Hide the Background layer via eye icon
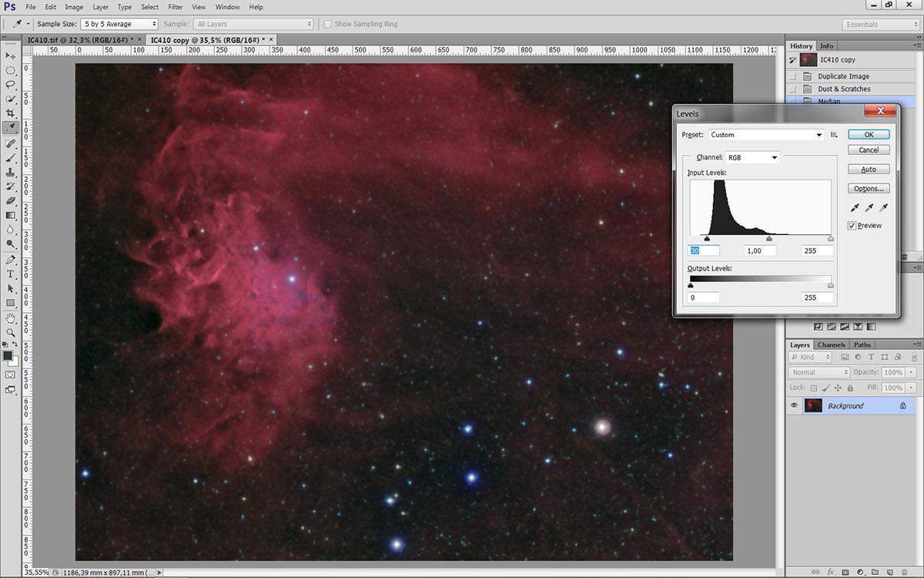 coord(795,405)
